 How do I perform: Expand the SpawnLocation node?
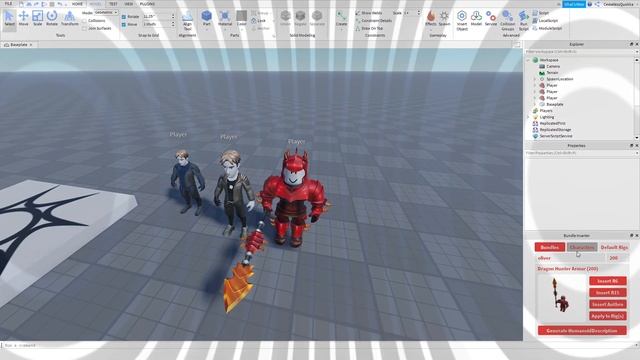(x=535, y=79)
